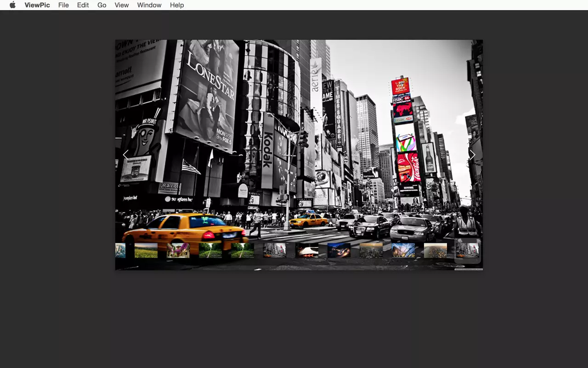Open the ViewPic application menu

click(x=37, y=5)
